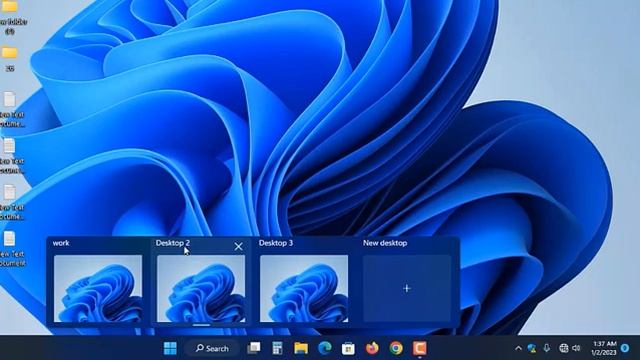
Task: Open the Calculator app from the taskbar
Action: tap(277, 348)
